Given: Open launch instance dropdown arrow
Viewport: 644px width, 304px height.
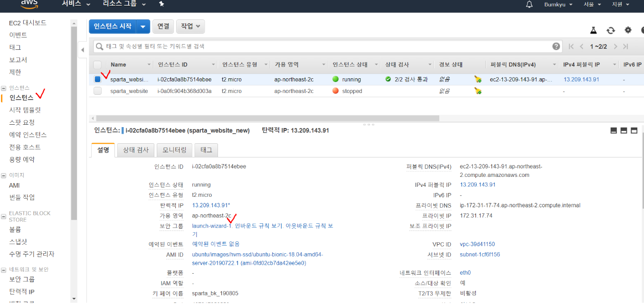Looking at the screenshot, I should (143, 27).
